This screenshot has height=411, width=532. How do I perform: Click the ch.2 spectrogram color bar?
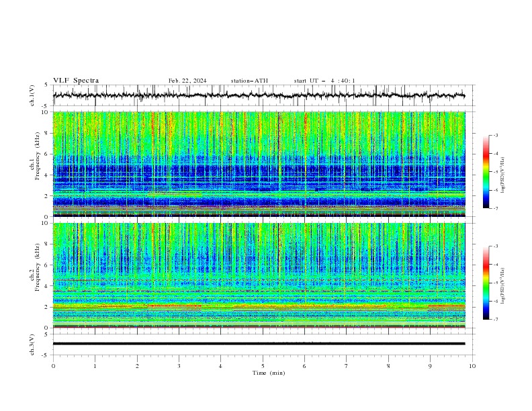coord(486,283)
